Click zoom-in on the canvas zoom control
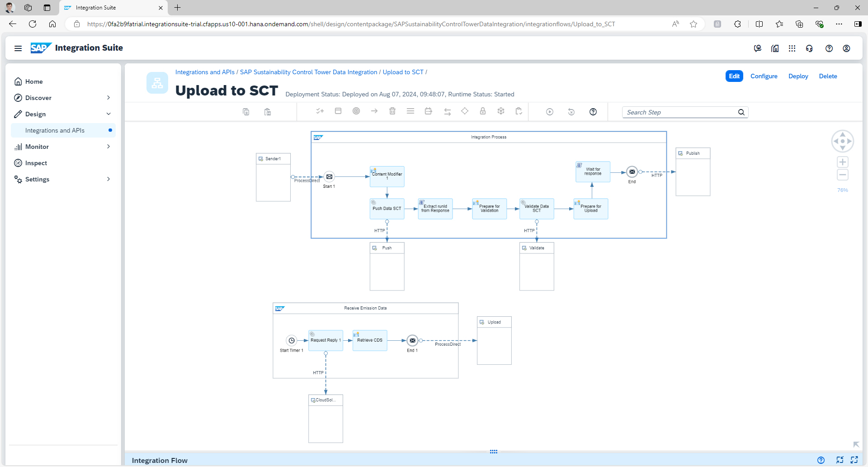This screenshot has height=467, width=868. point(843,162)
